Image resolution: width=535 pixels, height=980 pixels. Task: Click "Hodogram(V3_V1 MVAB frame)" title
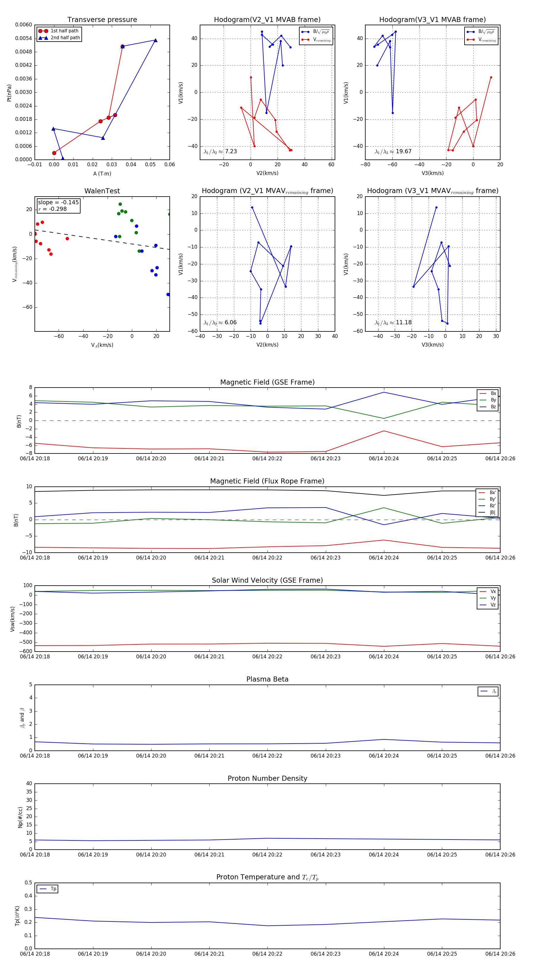[432, 20]
